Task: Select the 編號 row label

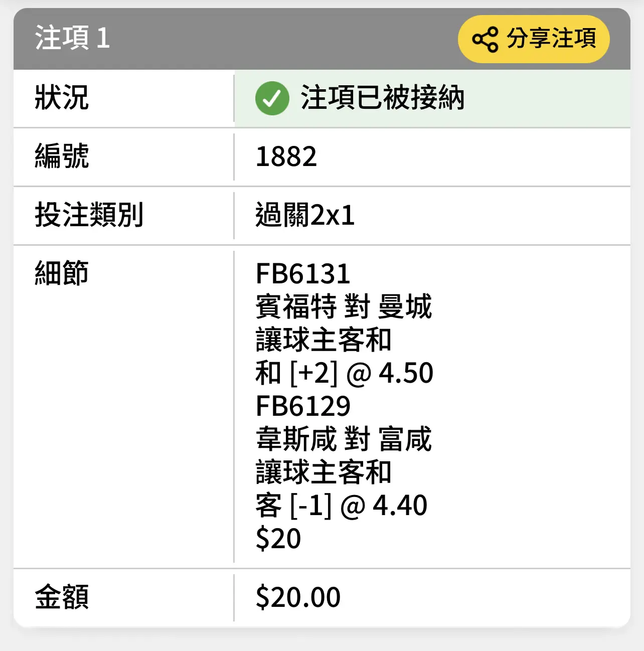Action: [62, 156]
